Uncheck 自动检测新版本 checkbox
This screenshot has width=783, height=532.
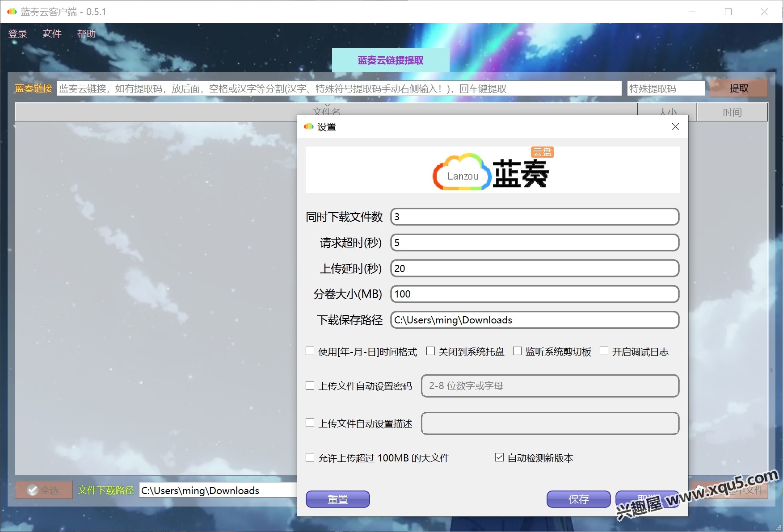click(499, 457)
